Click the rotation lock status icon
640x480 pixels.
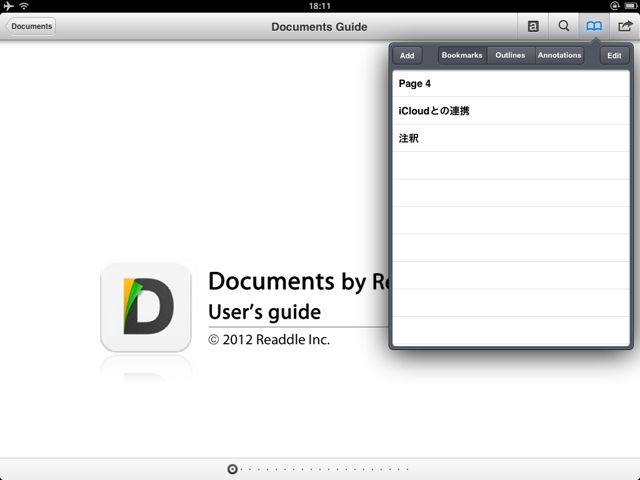pyautogui.click(x=614, y=6)
